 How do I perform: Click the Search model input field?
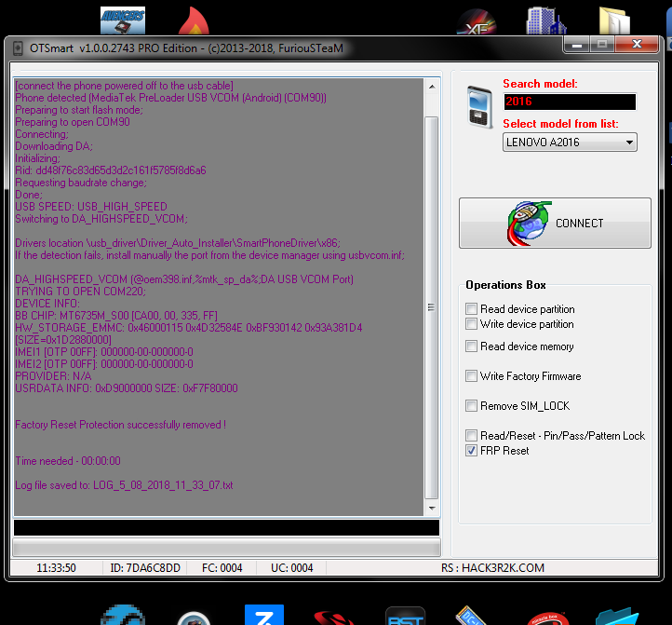click(x=570, y=102)
